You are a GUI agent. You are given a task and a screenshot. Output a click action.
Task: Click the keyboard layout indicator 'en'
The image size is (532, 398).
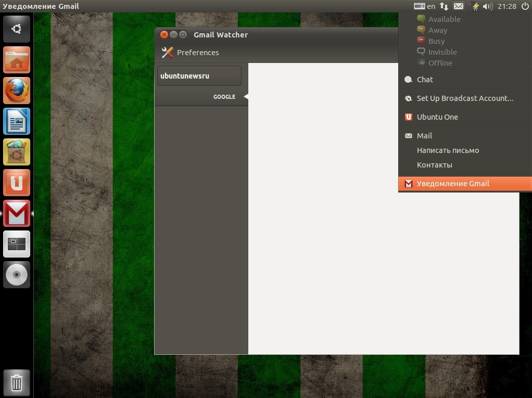tap(424, 6)
